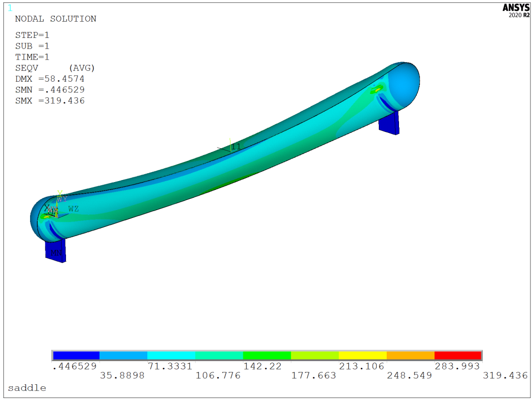Click the yellow-green legend color band
The width and height of the screenshot is (532, 400).
[315, 355]
